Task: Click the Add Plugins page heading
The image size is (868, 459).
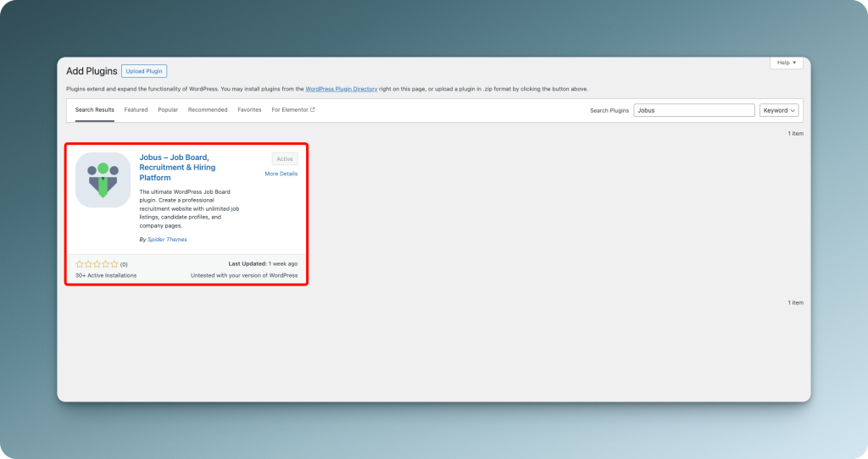Action: point(91,71)
